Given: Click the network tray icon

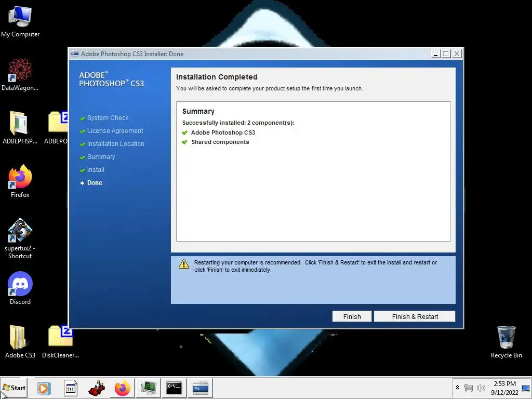Looking at the screenshot, I should point(469,388).
